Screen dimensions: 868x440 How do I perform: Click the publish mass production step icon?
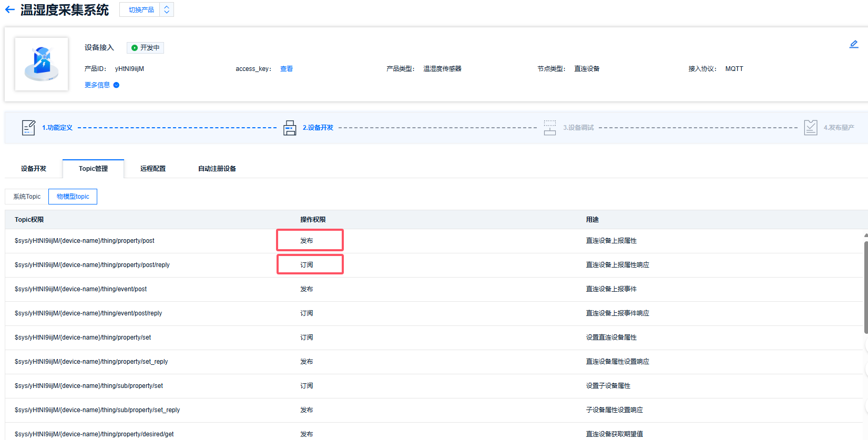coord(810,128)
